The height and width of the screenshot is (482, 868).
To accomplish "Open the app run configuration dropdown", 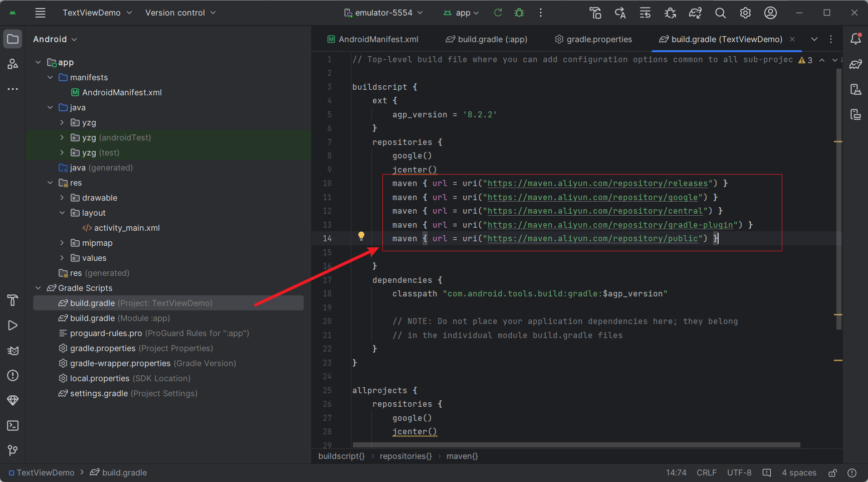I will point(462,13).
